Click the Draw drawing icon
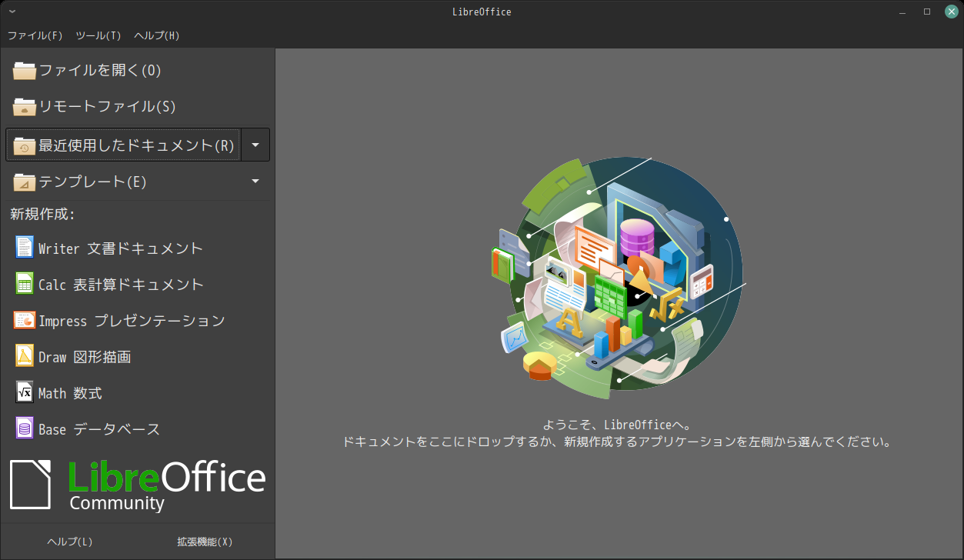964x560 pixels. point(25,356)
